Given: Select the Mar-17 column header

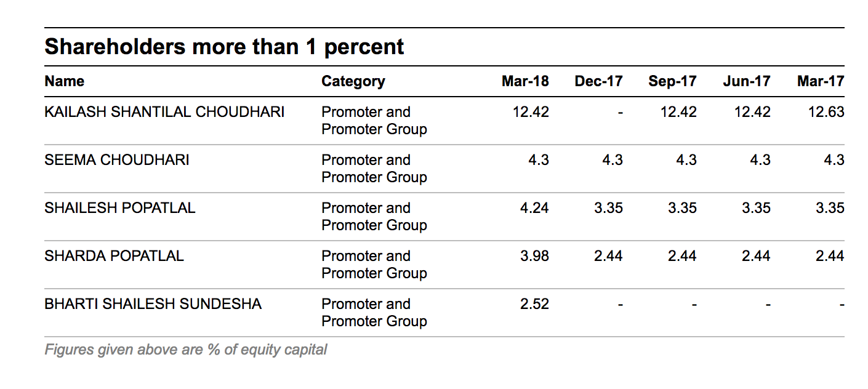Looking at the screenshot, I should (821, 81).
